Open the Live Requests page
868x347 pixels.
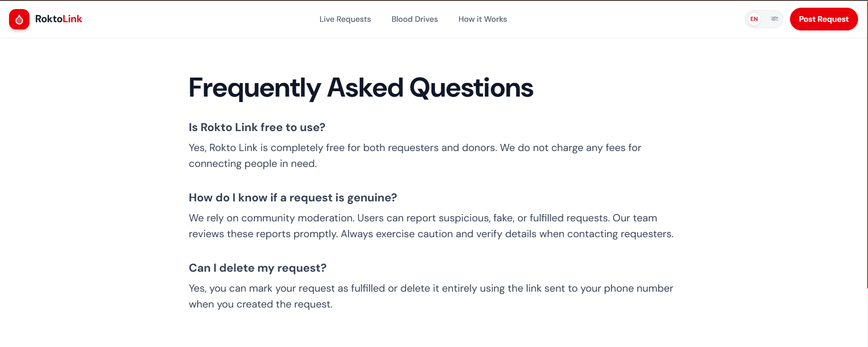tap(345, 19)
